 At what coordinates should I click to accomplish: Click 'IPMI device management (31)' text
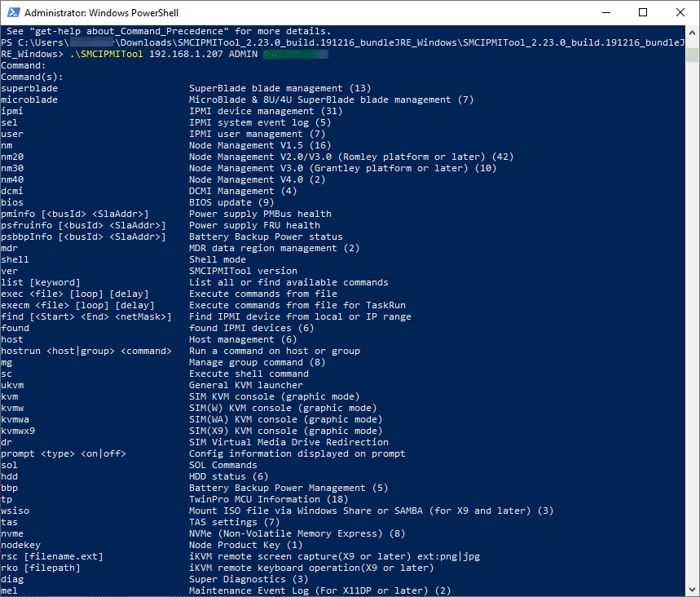tap(266, 111)
